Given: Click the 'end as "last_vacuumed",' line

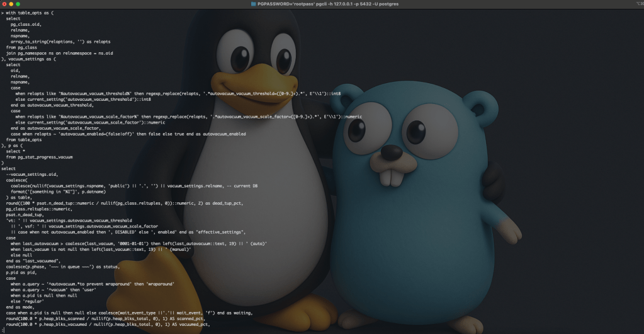Looking at the screenshot, I should [33, 260].
